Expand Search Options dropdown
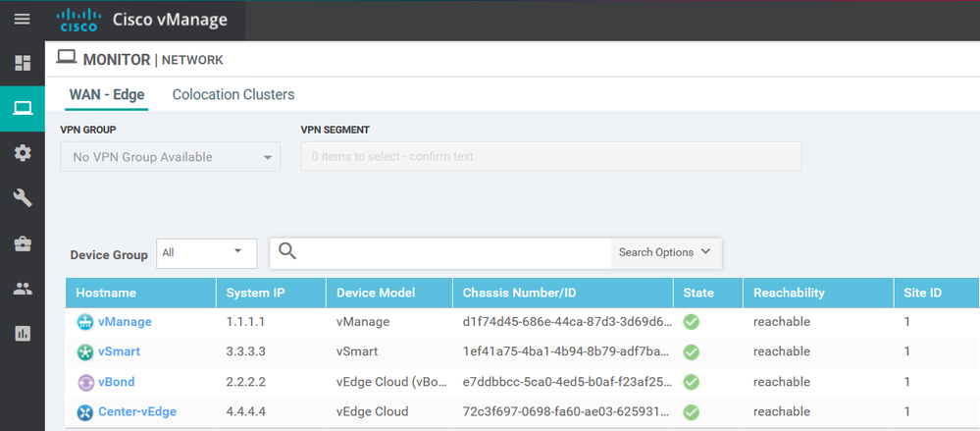 click(x=665, y=252)
